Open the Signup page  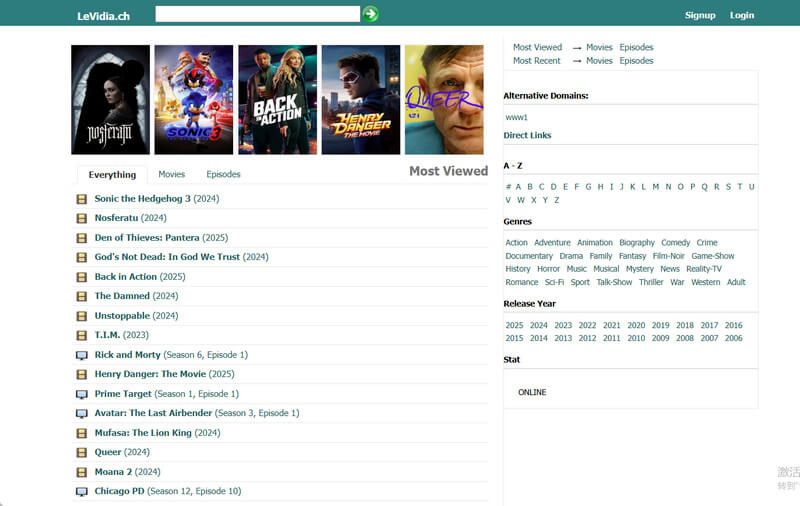pos(700,15)
